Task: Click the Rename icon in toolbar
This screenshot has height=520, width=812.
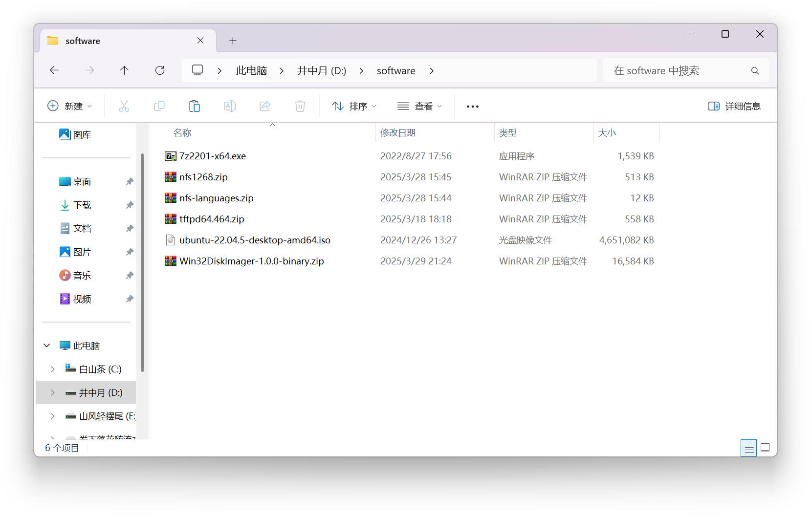Action: 230,106
